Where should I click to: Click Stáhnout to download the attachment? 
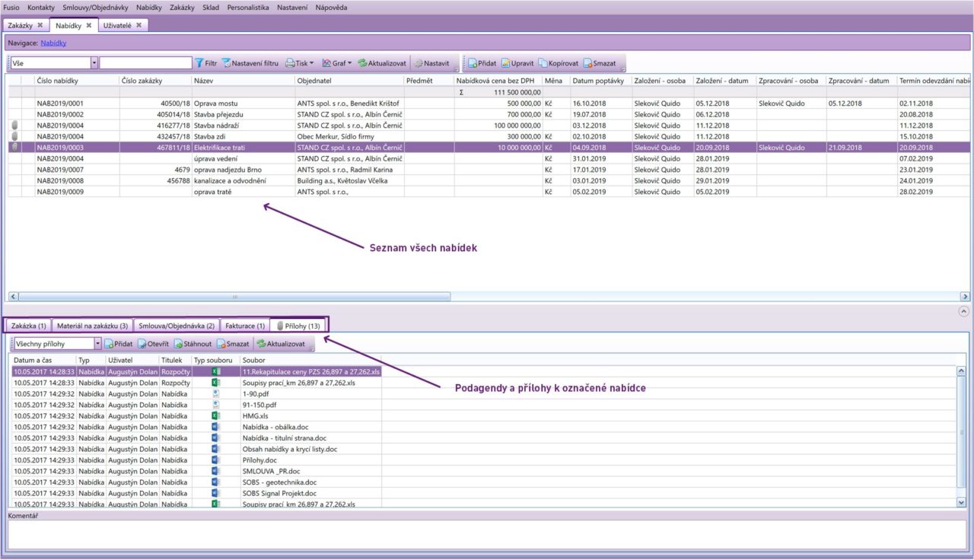193,344
